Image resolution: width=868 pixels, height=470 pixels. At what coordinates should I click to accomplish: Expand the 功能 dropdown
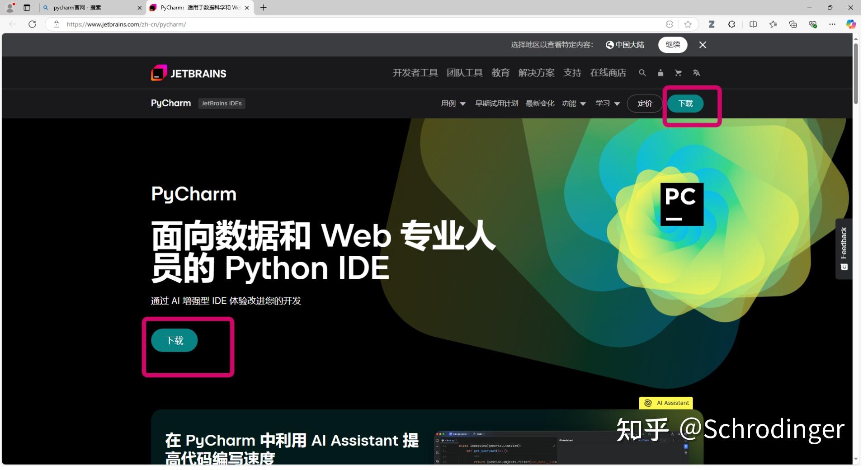[x=574, y=103]
